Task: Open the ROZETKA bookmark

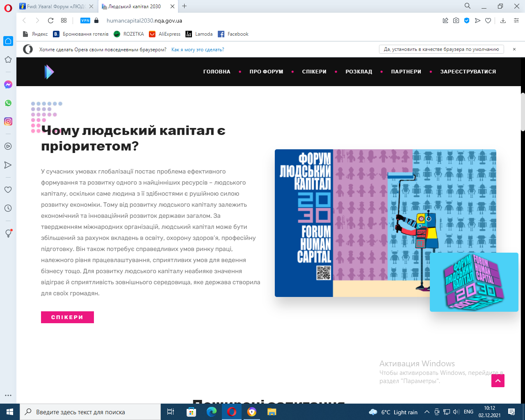Action: [x=129, y=34]
